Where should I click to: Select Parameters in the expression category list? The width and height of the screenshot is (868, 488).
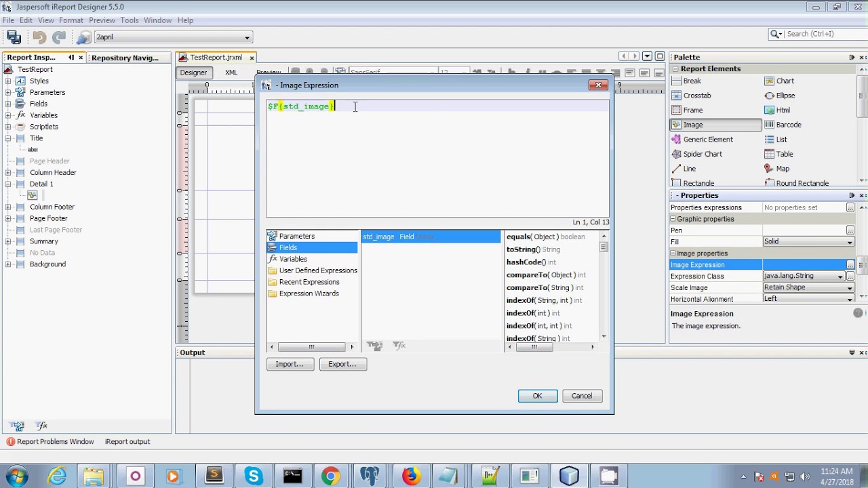(296, 237)
